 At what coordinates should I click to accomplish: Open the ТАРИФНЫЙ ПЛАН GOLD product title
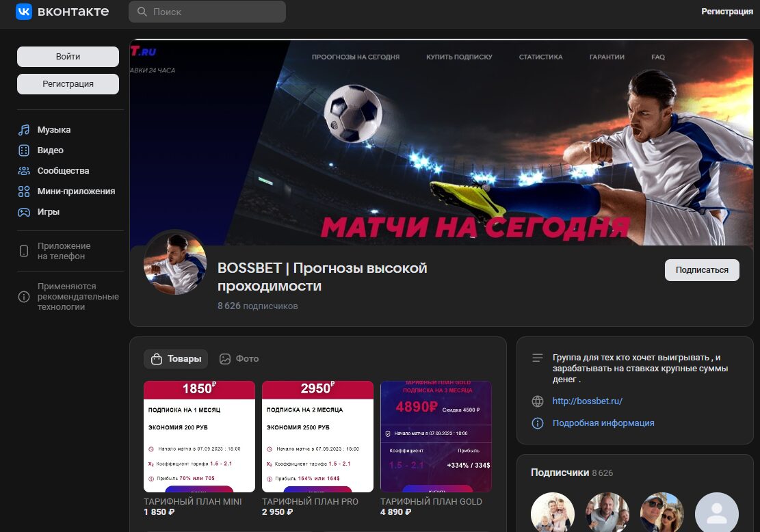(432, 501)
